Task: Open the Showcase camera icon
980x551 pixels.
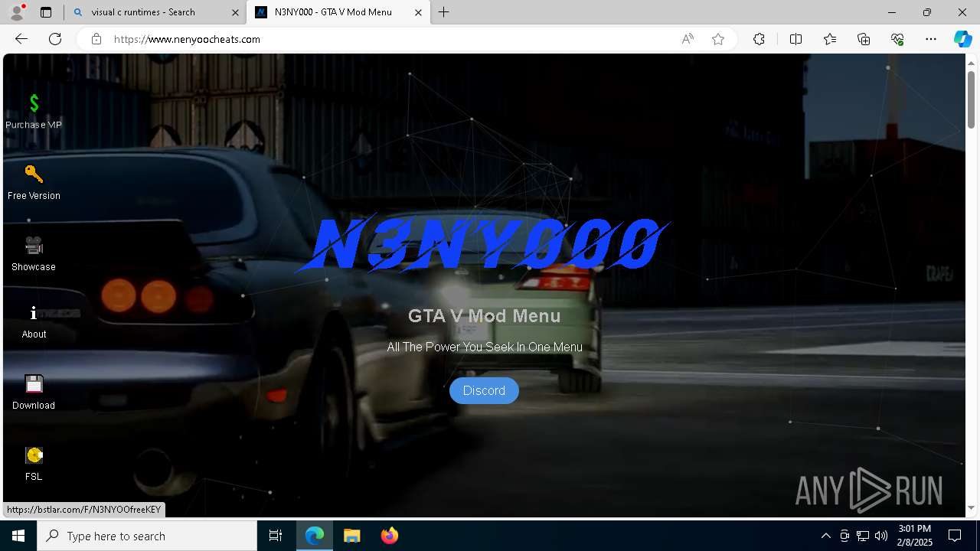Action: (x=34, y=245)
